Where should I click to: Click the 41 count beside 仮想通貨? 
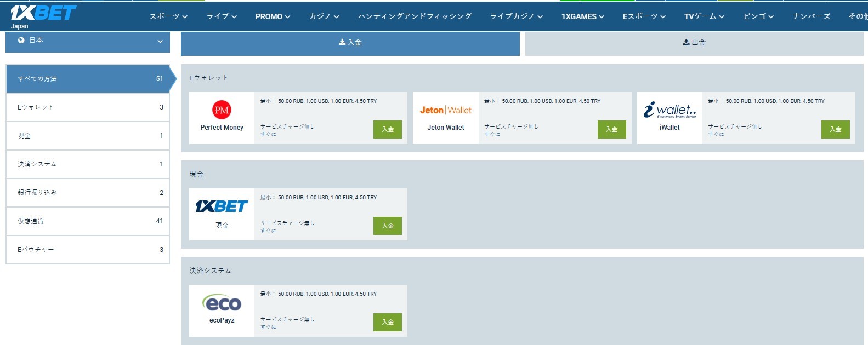[160, 221]
